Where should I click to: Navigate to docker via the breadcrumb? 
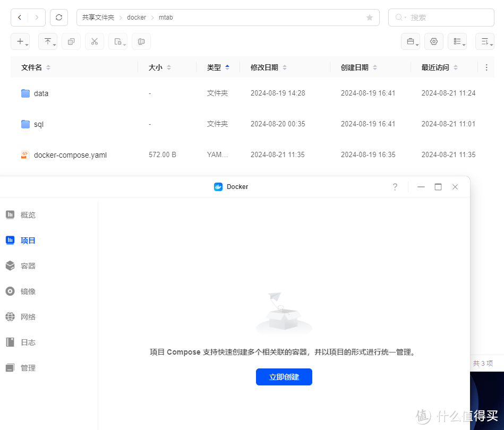click(136, 17)
